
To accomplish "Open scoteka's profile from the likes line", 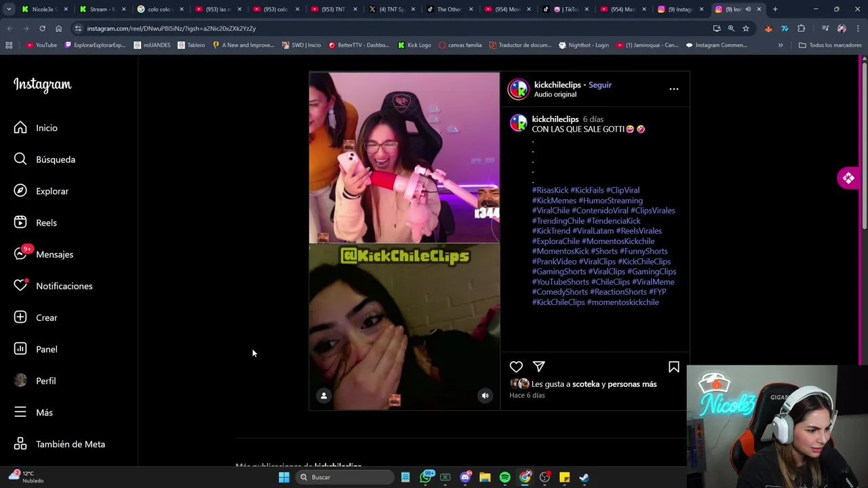I will coord(586,384).
